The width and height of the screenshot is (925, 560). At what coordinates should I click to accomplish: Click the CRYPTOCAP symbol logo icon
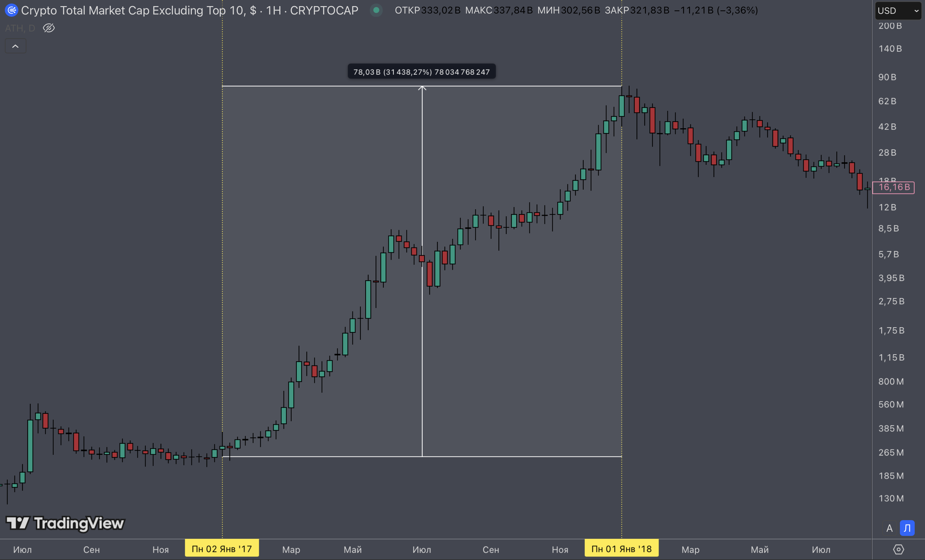tap(11, 10)
